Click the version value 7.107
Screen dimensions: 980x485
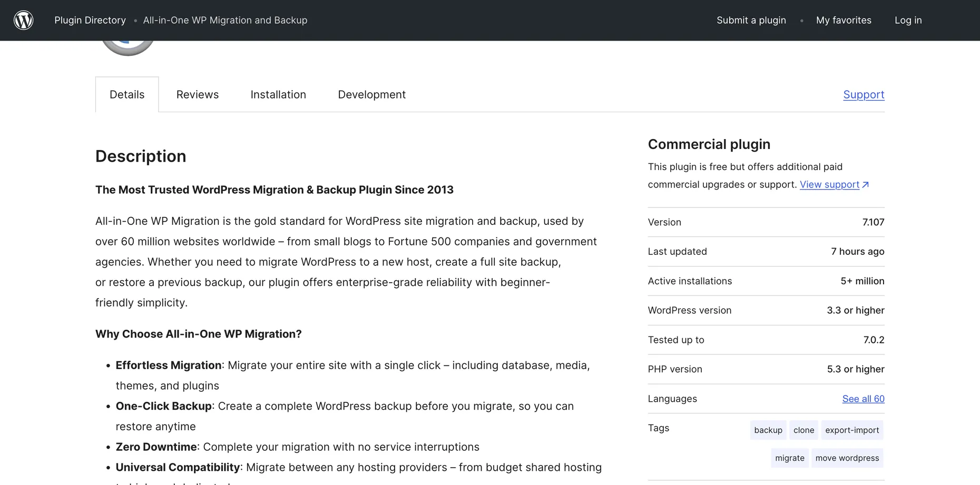pyautogui.click(x=873, y=222)
